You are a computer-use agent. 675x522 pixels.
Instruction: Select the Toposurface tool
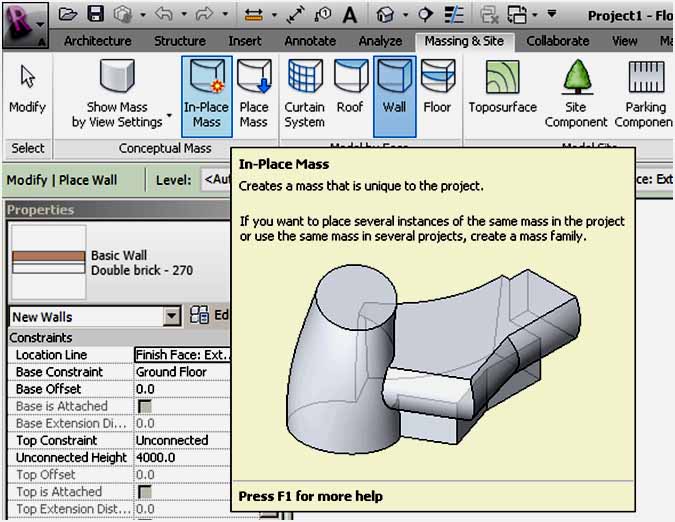(x=502, y=87)
